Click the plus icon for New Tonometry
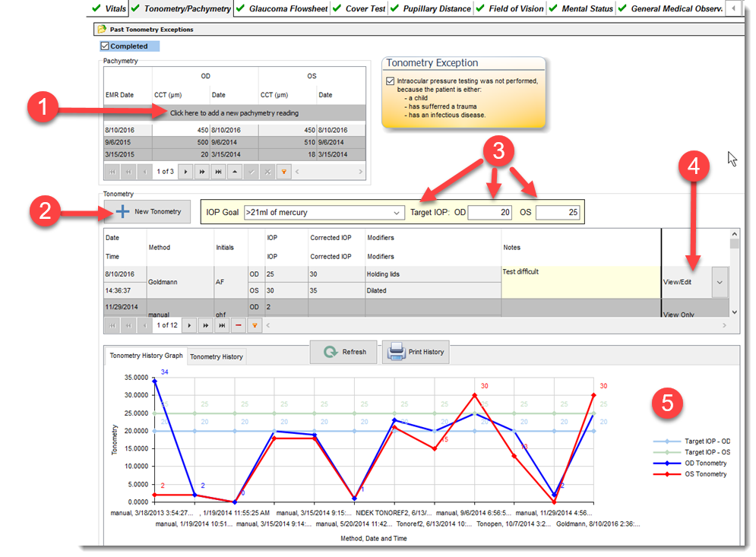This screenshot has height=557, width=756. coord(122,211)
